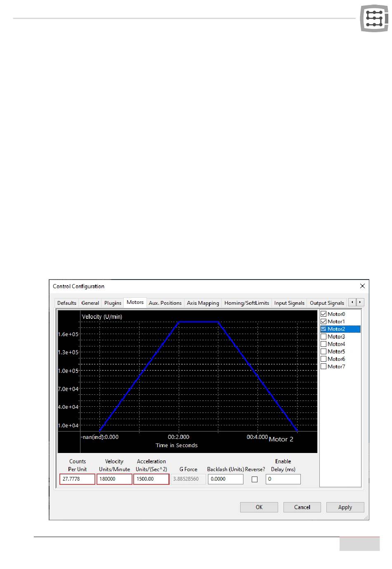Close the Control Configuration dialog
The image size is (392, 569).
(x=362, y=286)
